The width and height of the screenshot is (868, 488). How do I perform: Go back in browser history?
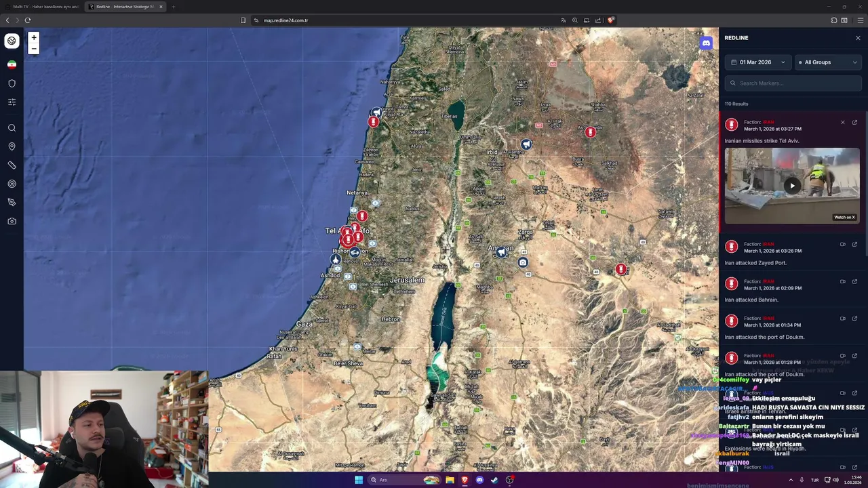tap(7, 20)
